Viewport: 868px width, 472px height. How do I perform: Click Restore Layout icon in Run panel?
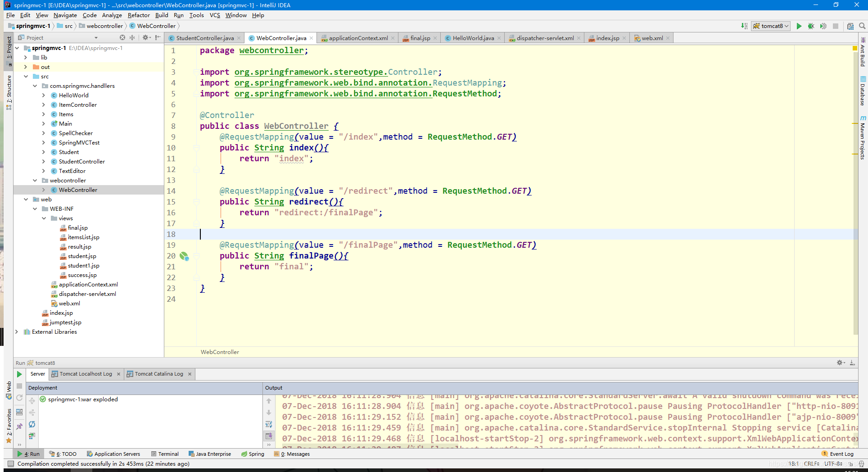pyautogui.click(x=19, y=412)
